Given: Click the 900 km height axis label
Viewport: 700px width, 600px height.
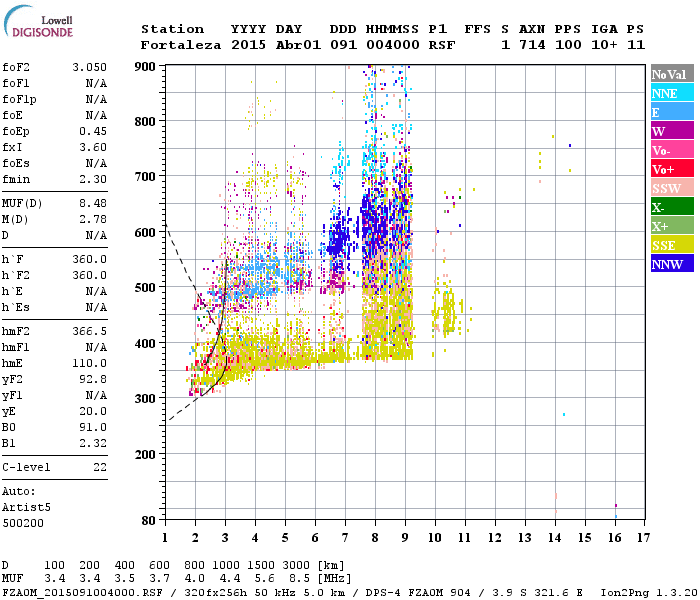Looking at the screenshot, I should pos(145,67).
